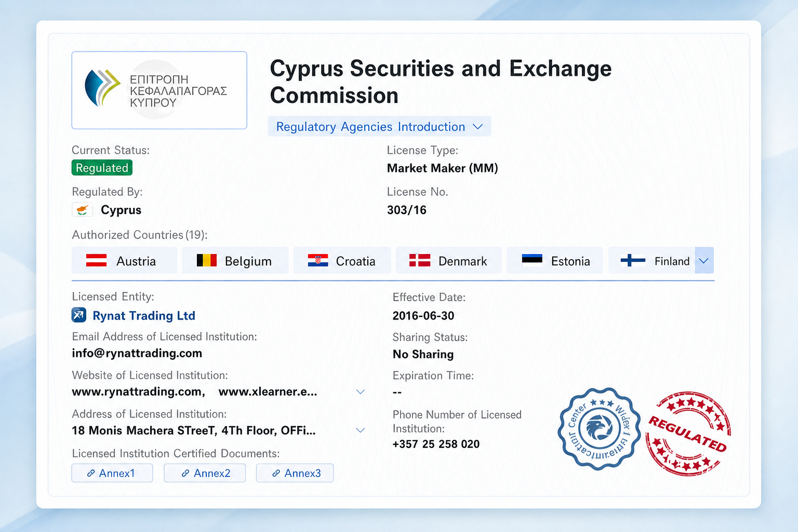Click the Authorized Countries (19) label
Screen dimensions: 798x532
coord(140,235)
